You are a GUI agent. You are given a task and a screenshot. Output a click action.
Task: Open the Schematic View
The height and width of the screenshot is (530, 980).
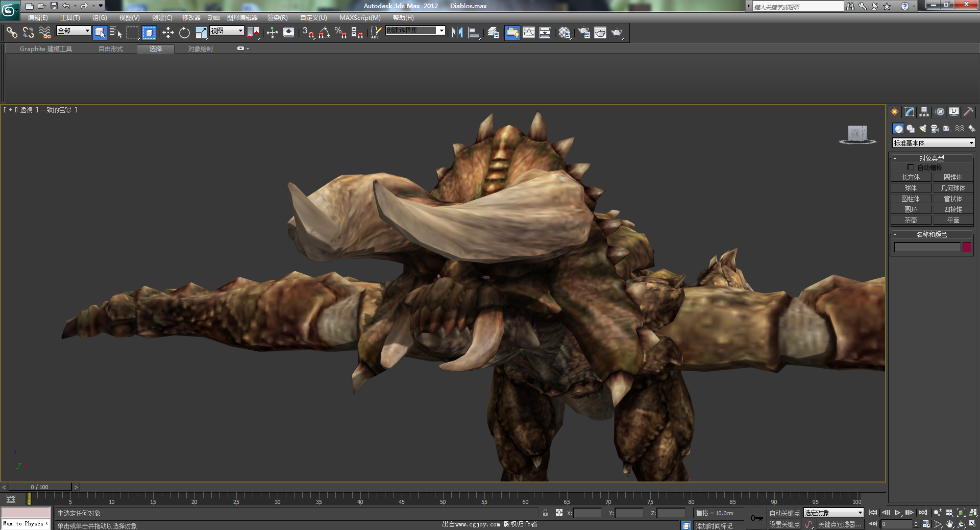point(545,33)
